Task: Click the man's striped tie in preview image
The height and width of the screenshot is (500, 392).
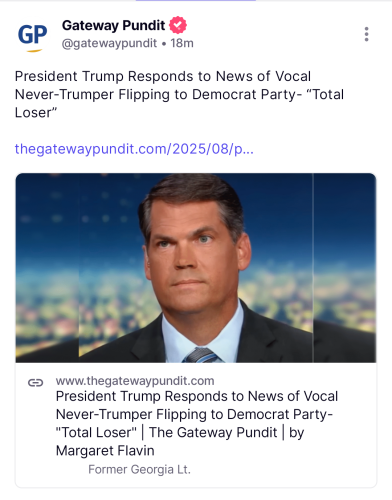Action: click(202, 355)
